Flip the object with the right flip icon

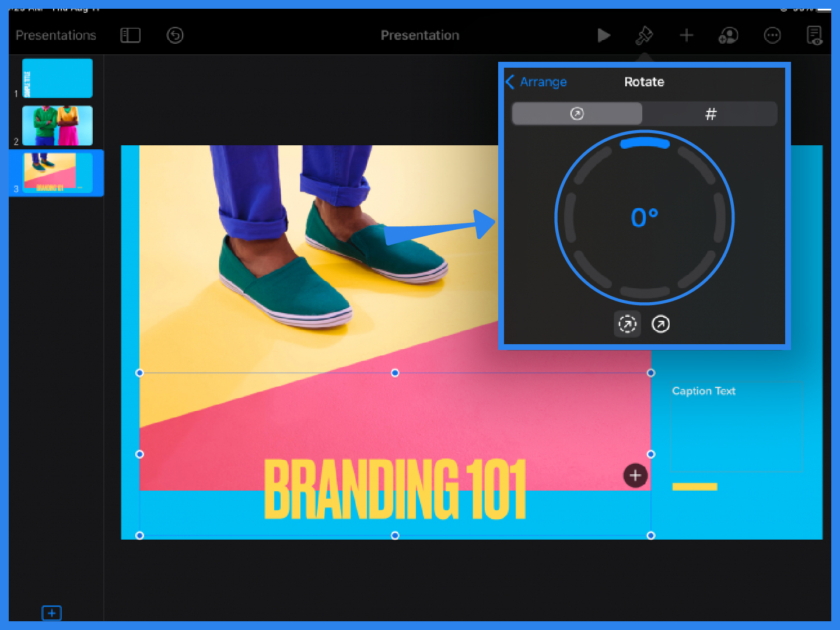(661, 324)
